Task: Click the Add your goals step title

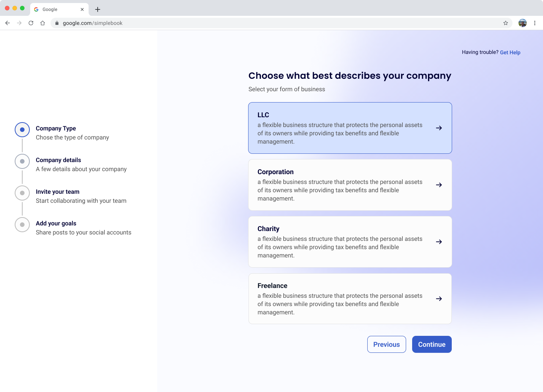Action: click(x=56, y=224)
